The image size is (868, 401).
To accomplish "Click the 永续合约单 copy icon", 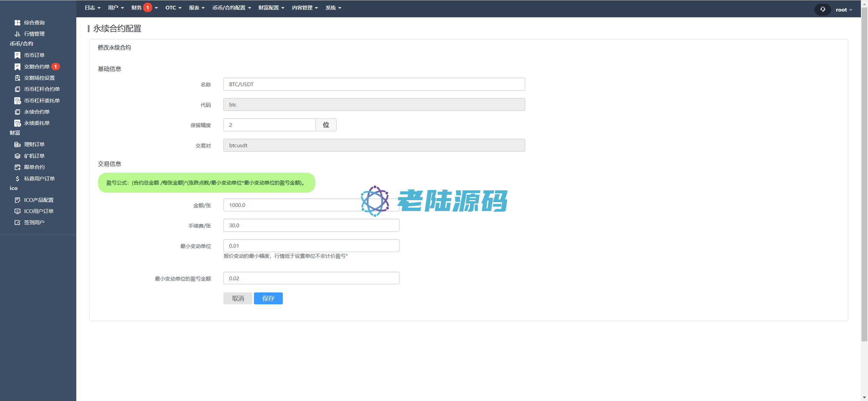I will [17, 112].
